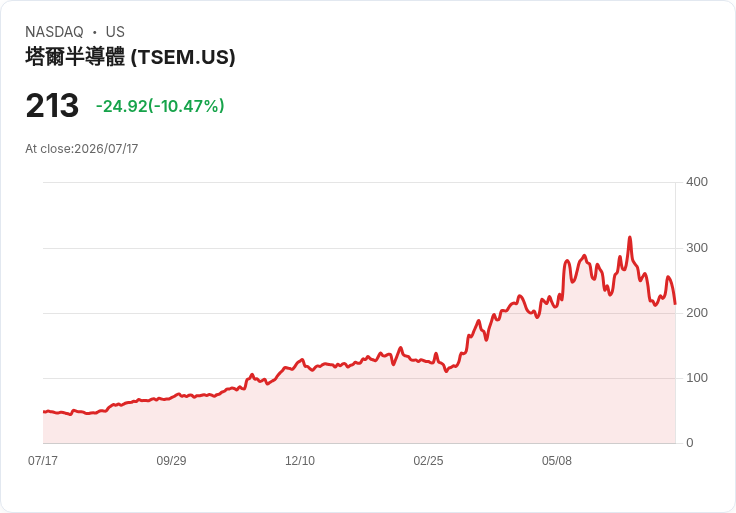The image size is (736, 513).
Task: Click the 07/17 x-axis date label
Action: [x=43, y=460]
